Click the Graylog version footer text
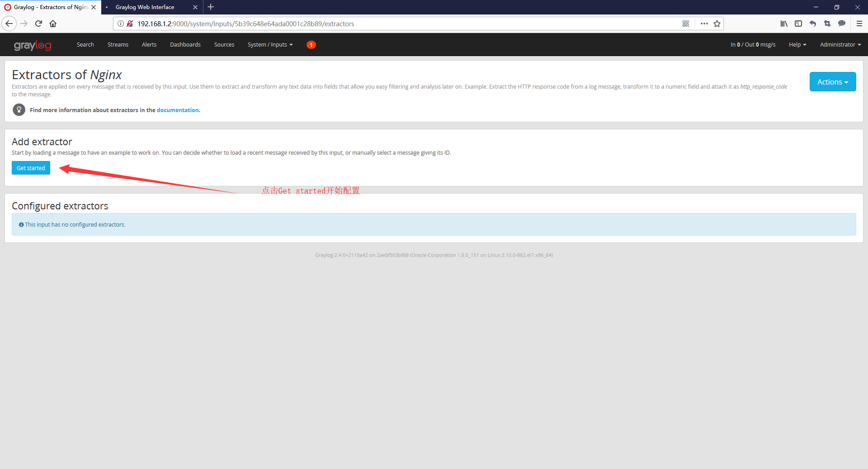Screen dimensions: 868x469 point(434,255)
